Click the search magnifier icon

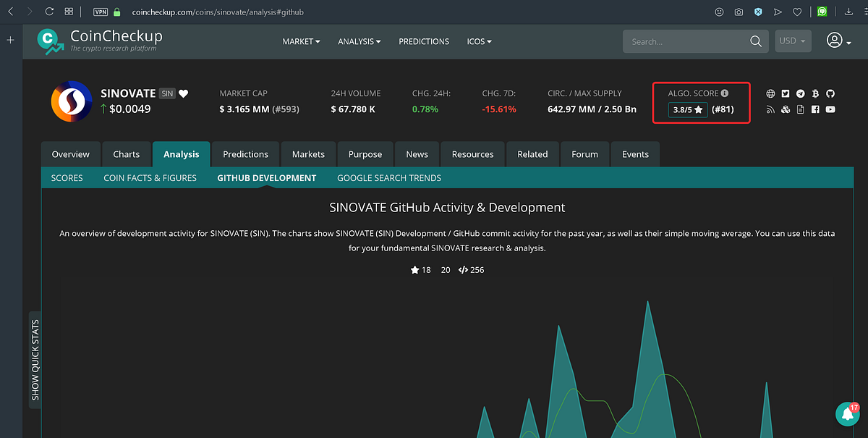(x=756, y=41)
